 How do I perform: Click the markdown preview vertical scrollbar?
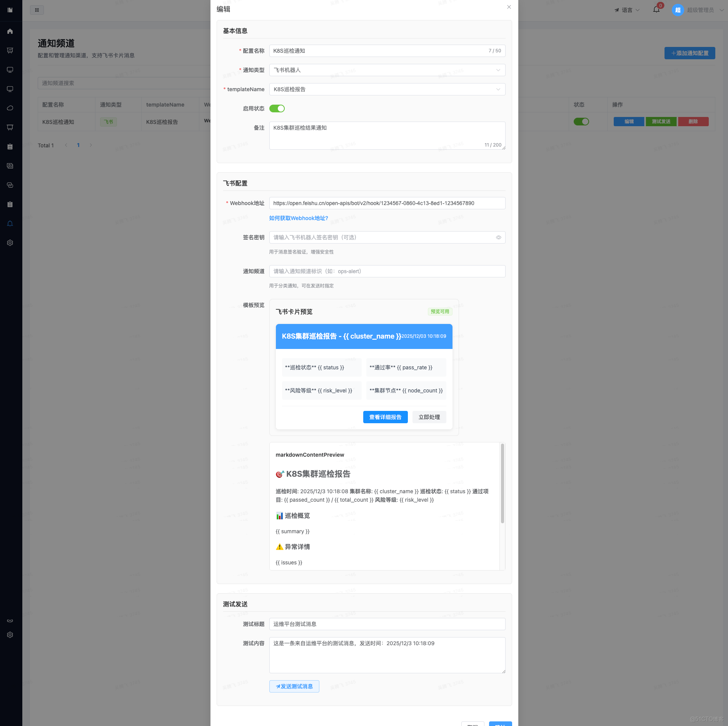click(502, 483)
